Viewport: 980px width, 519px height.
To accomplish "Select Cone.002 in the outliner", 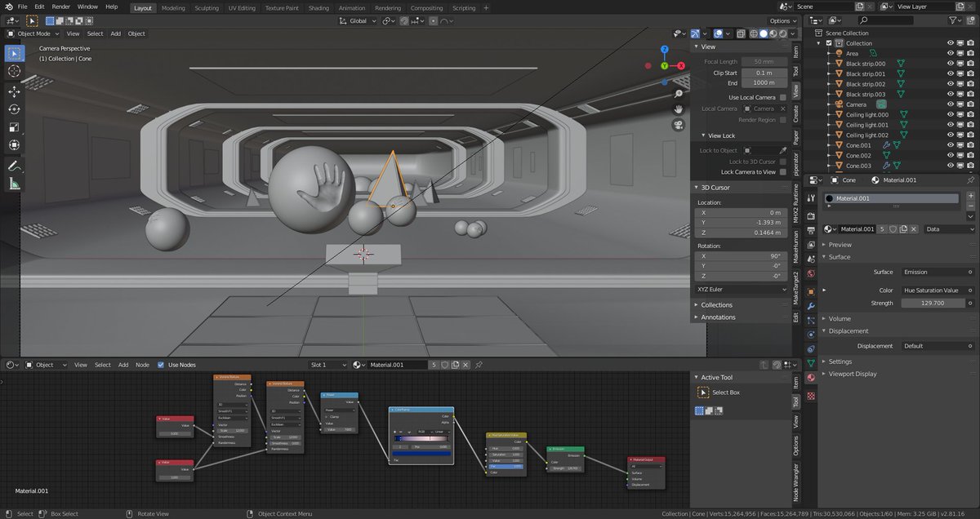I will coord(858,155).
